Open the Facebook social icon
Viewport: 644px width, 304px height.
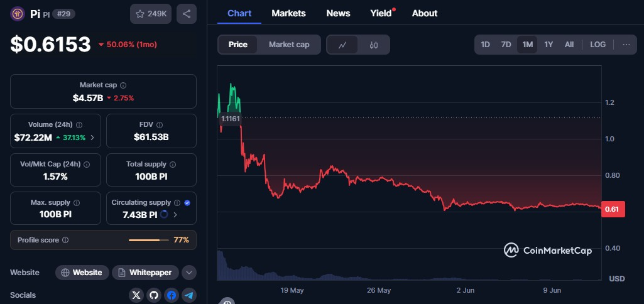pos(172,295)
